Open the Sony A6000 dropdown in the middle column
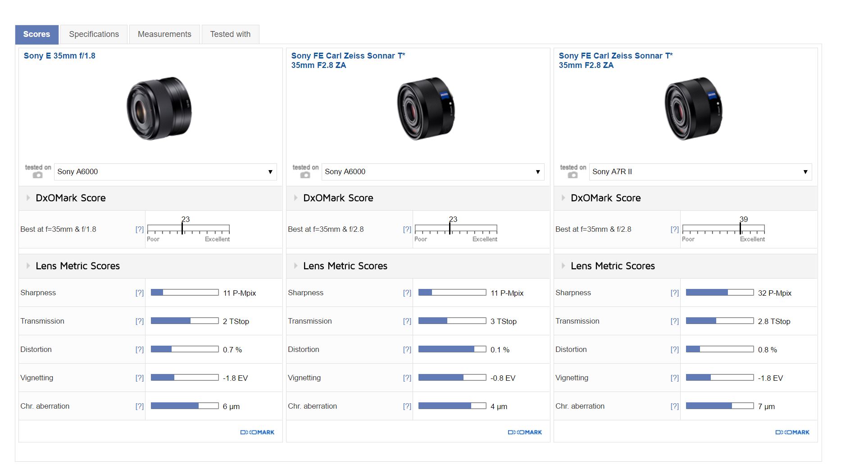Image resolution: width=868 pixels, height=473 pixels. click(433, 172)
